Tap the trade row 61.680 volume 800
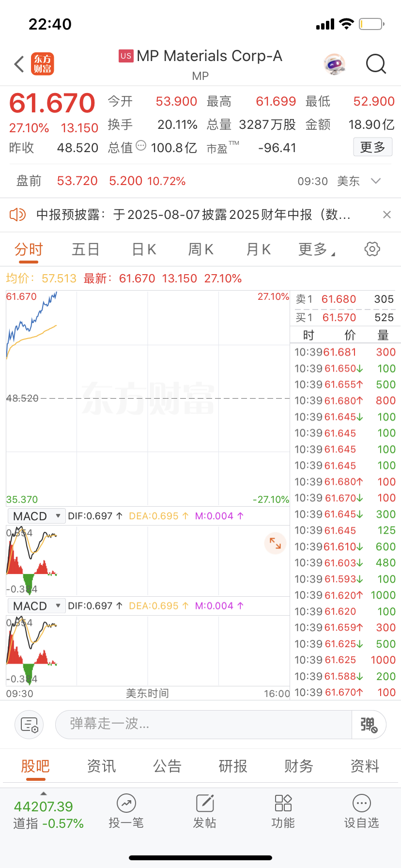The image size is (401, 868). pyautogui.click(x=345, y=401)
